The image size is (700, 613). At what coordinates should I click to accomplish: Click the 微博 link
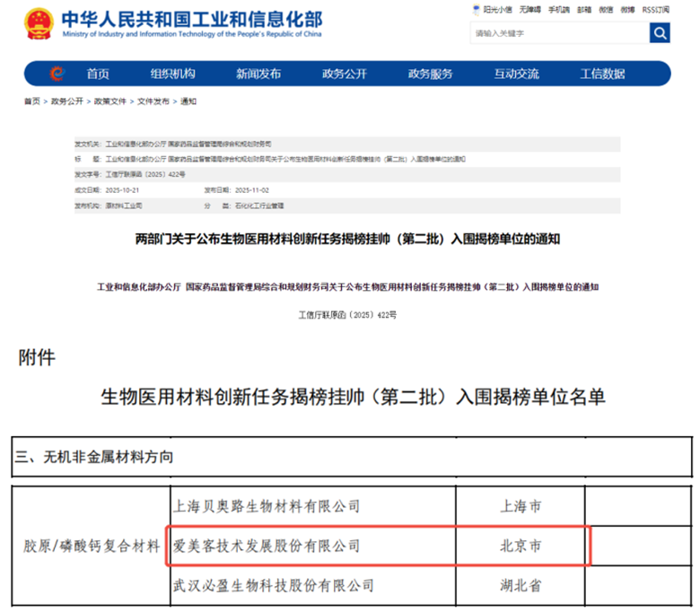coord(627,9)
